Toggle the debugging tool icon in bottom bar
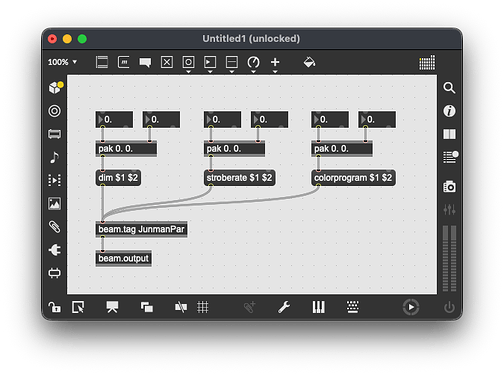504x375 pixels. (249, 307)
